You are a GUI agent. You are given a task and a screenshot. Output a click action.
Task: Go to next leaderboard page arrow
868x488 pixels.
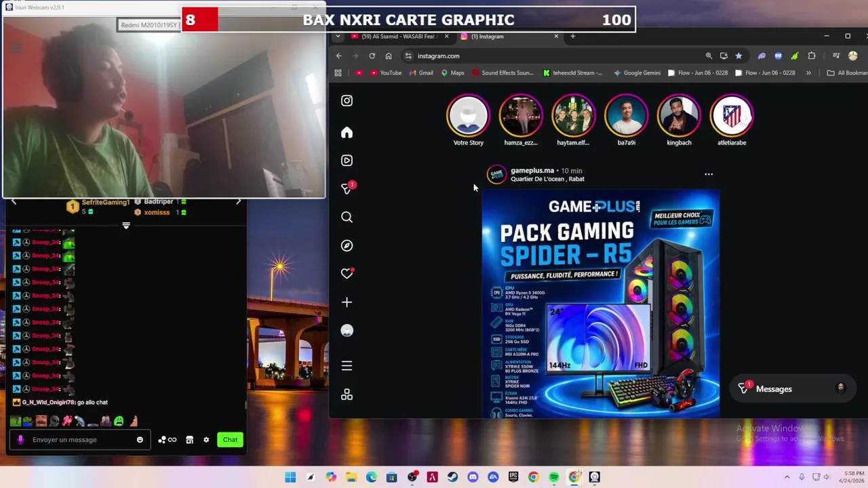pos(238,201)
